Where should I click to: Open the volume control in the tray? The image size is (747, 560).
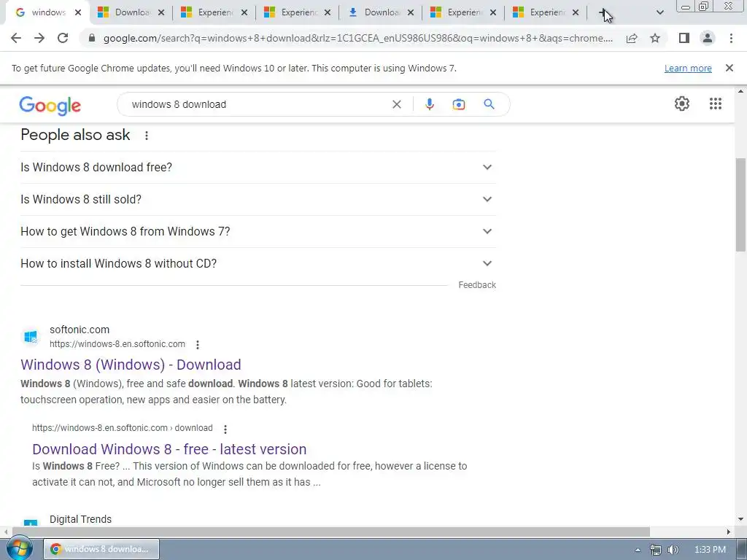tap(673, 550)
